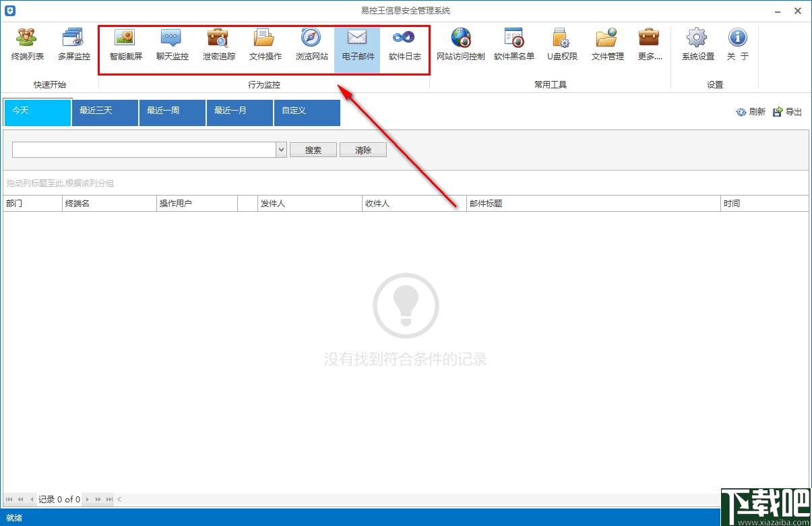Open 更多 more tools
Viewport: 812px width, 526px height.
(650, 45)
